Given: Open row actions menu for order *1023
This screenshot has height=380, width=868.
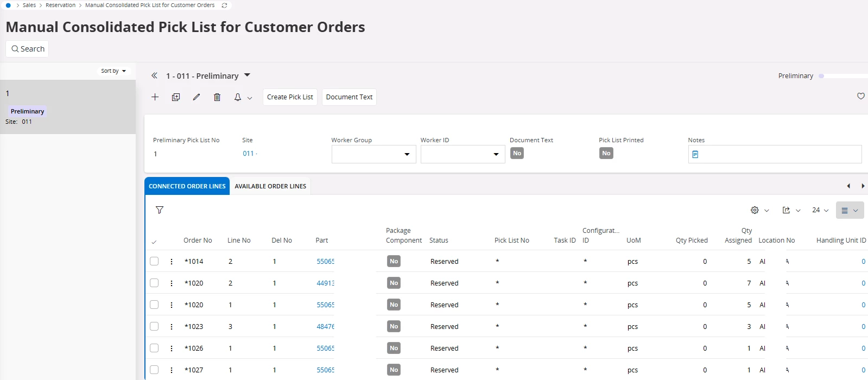Looking at the screenshot, I should tap(172, 327).
